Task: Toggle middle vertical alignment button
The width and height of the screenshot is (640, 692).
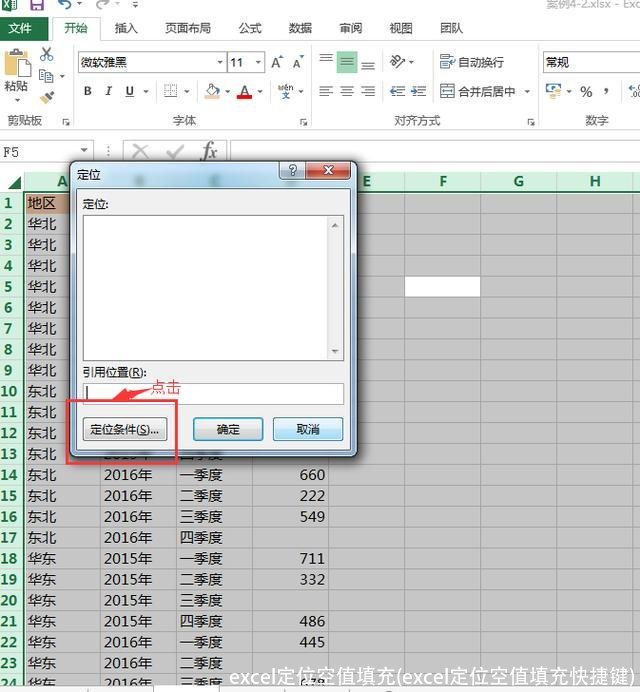Action: click(347, 62)
